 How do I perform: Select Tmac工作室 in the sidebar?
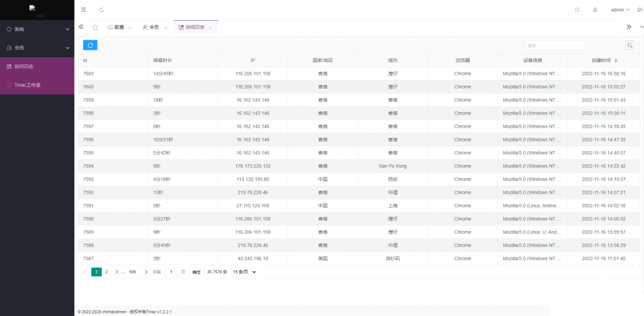[28, 85]
